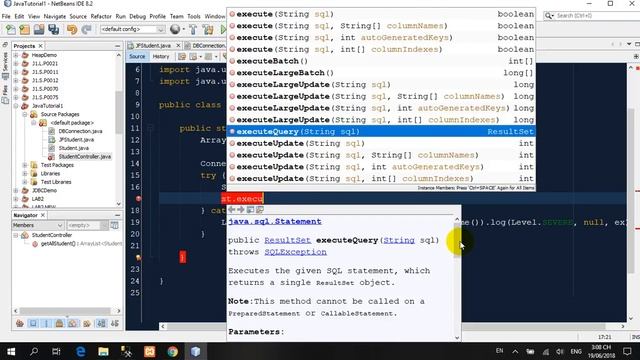Image resolution: width=640 pixels, height=360 pixels.
Task: Open the Tools menu
Action: pos(194,16)
